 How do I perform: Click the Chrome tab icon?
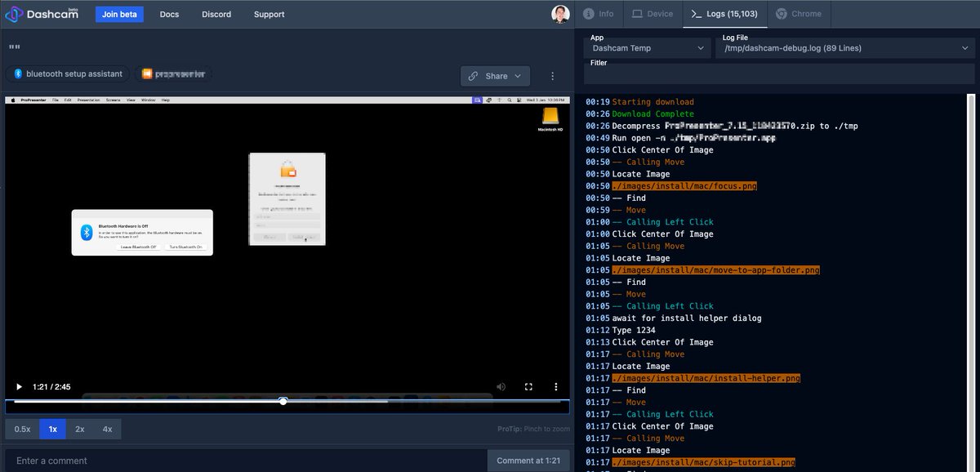pos(782,14)
